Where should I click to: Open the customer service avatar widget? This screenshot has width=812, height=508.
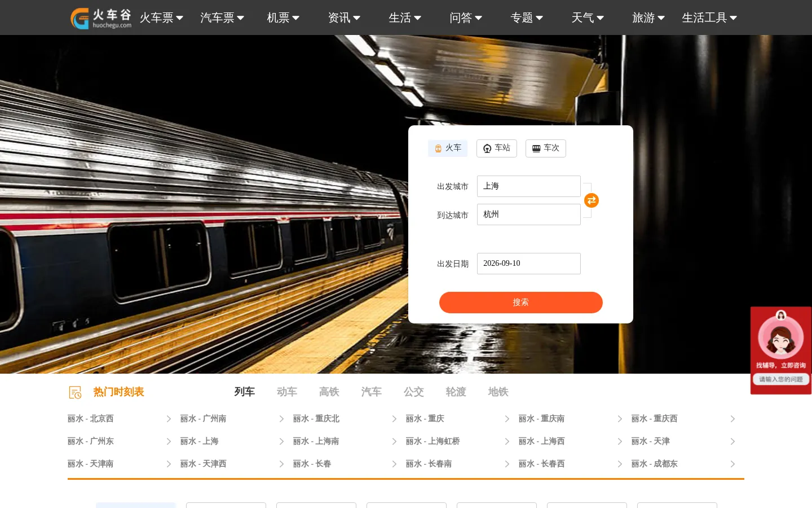781,337
